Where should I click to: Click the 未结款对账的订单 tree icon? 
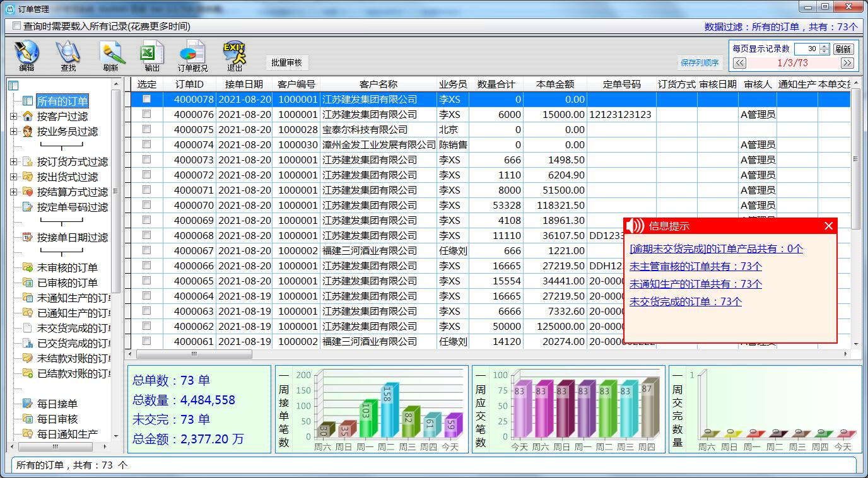click(27, 358)
